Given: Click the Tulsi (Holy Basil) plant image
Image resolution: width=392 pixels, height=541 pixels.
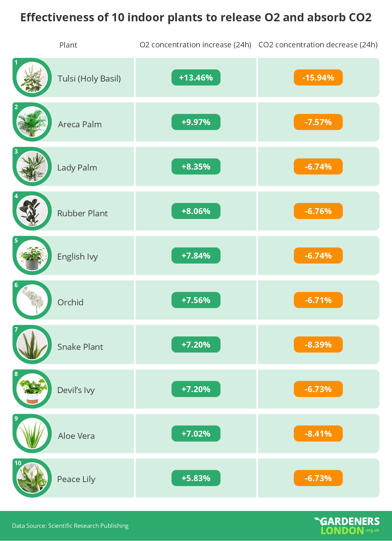Looking at the screenshot, I should pos(32,77).
